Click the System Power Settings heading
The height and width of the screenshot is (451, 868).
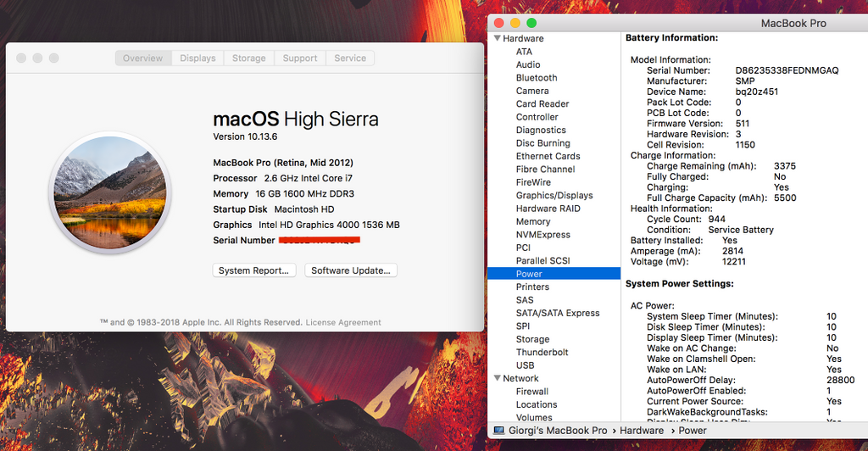pos(679,283)
